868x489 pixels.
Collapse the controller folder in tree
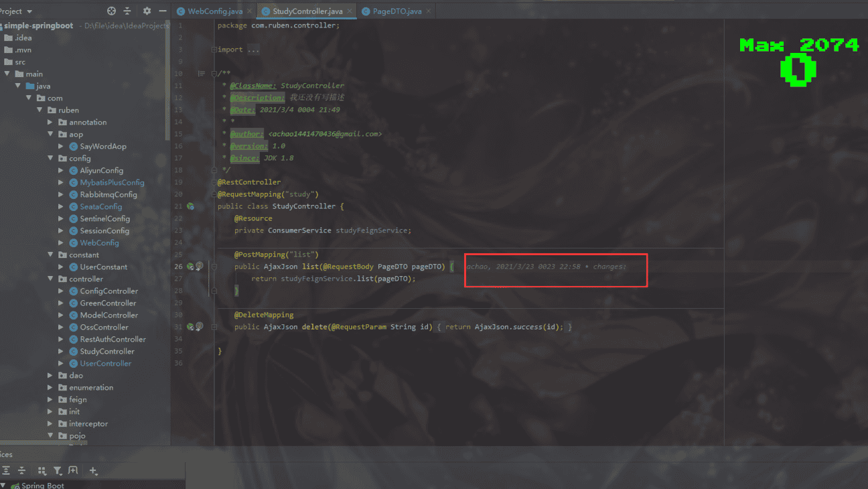pyautogui.click(x=51, y=279)
